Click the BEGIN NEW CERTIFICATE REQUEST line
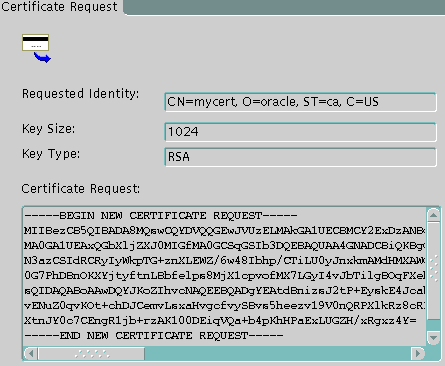This screenshot has height=366, width=445. [161, 216]
